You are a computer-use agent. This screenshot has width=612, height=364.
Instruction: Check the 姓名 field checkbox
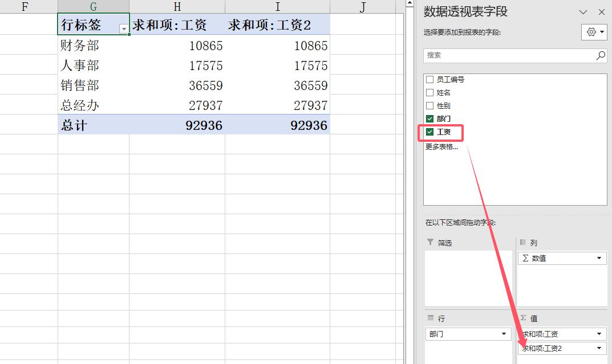point(429,93)
